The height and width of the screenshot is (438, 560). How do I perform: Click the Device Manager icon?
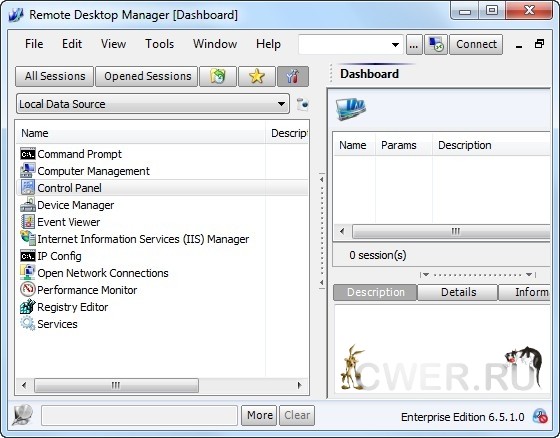pos(28,205)
